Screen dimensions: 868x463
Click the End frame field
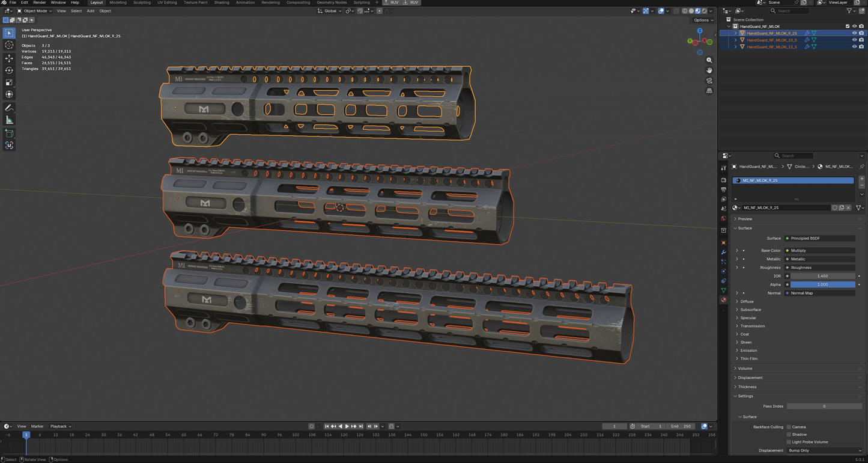click(x=681, y=426)
